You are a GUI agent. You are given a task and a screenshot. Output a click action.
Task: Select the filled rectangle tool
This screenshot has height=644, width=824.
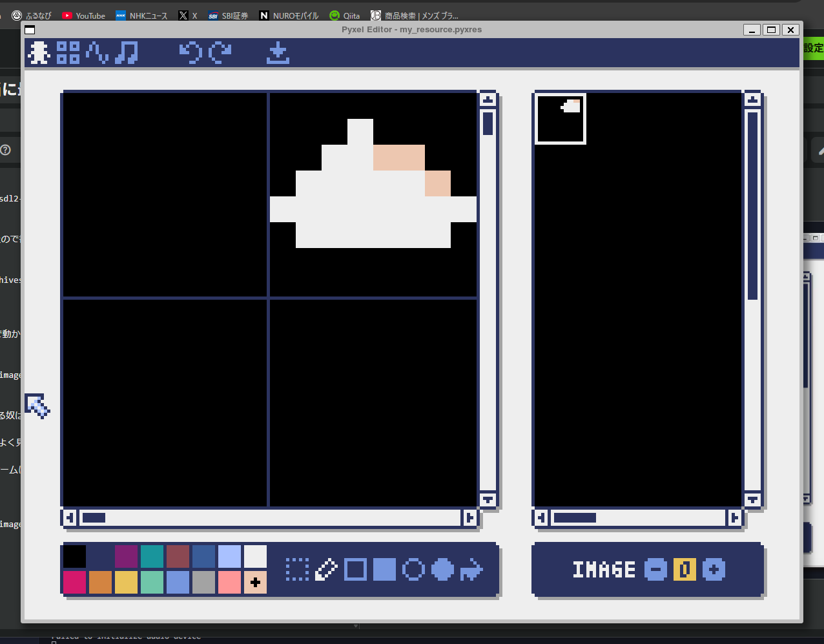coord(384,569)
